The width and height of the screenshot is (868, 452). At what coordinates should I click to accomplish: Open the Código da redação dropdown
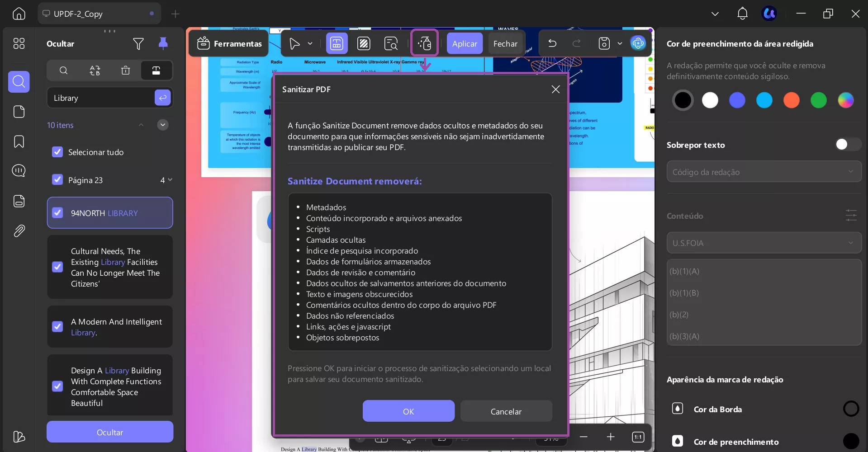coord(764,171)
